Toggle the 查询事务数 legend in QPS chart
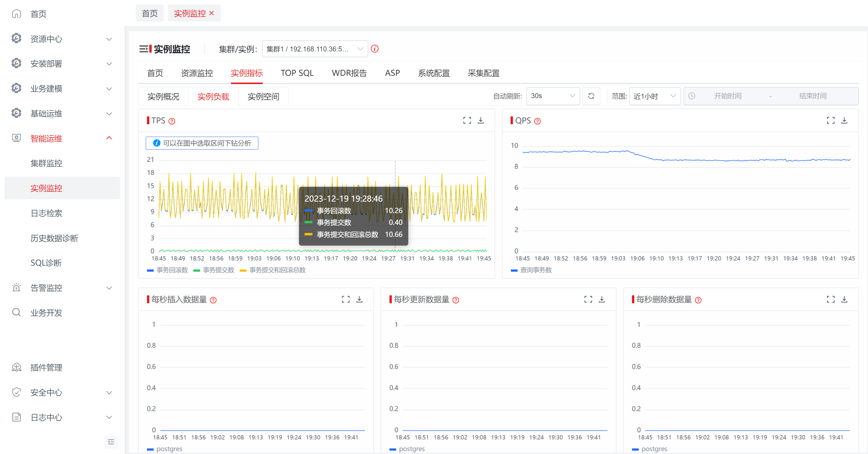Viewport: 868px width, 454px height. (531, 270)
